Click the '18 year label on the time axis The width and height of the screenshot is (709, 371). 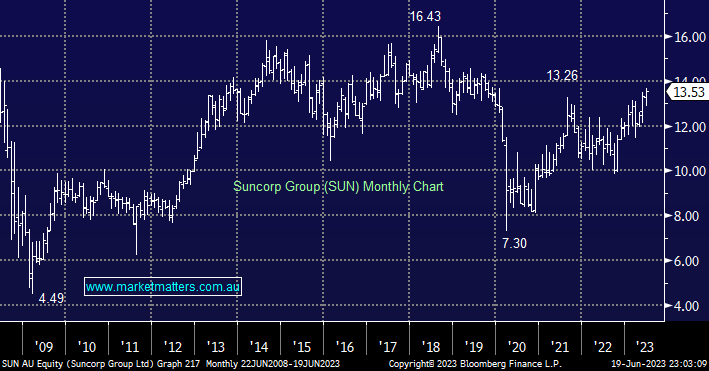[x=430, y=347]
